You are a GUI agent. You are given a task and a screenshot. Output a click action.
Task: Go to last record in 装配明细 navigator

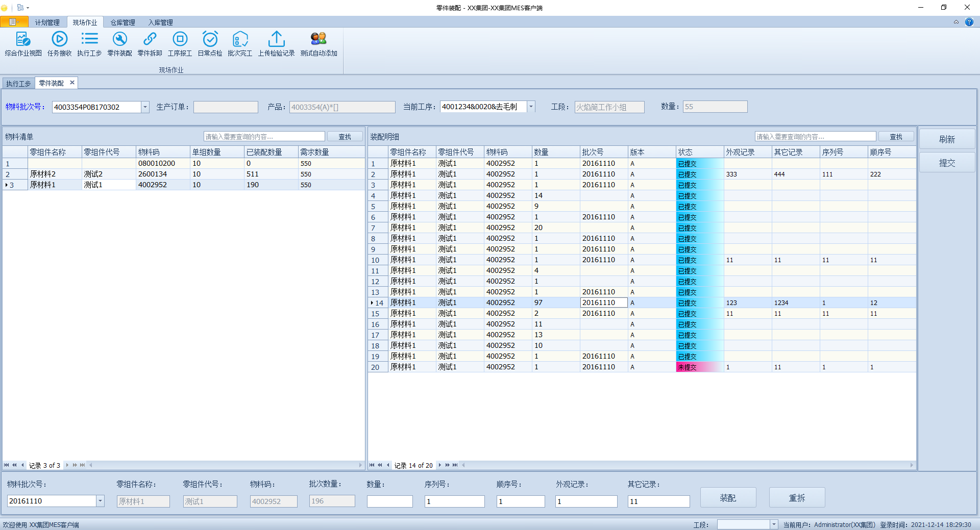click(x=455, y=465)
